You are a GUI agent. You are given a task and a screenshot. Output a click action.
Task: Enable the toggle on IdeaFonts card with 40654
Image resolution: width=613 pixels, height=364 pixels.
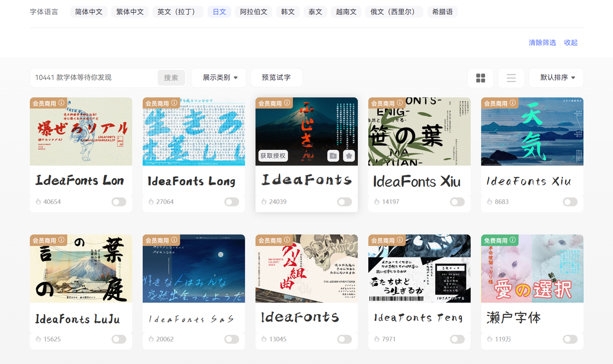tap(119, 202)
